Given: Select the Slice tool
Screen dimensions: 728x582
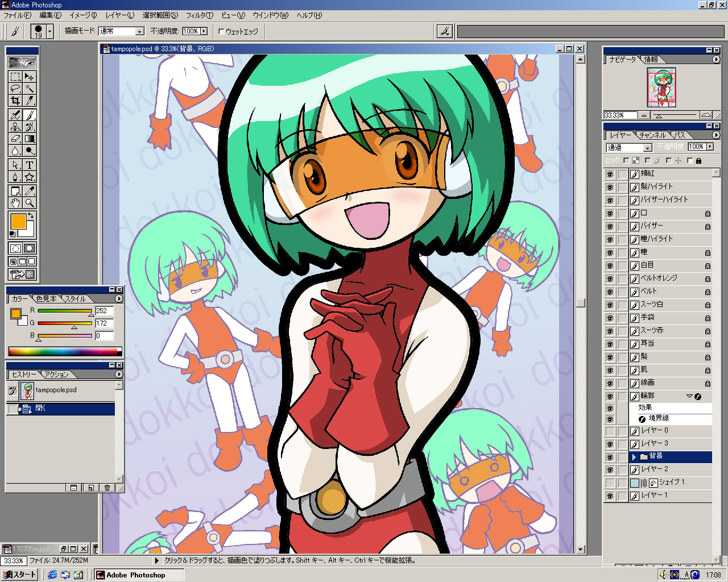Looking at the screenshot, I should 30,101.
